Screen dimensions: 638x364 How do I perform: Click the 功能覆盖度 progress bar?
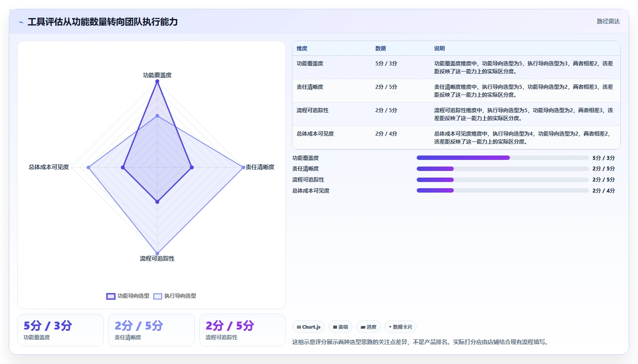502,158
